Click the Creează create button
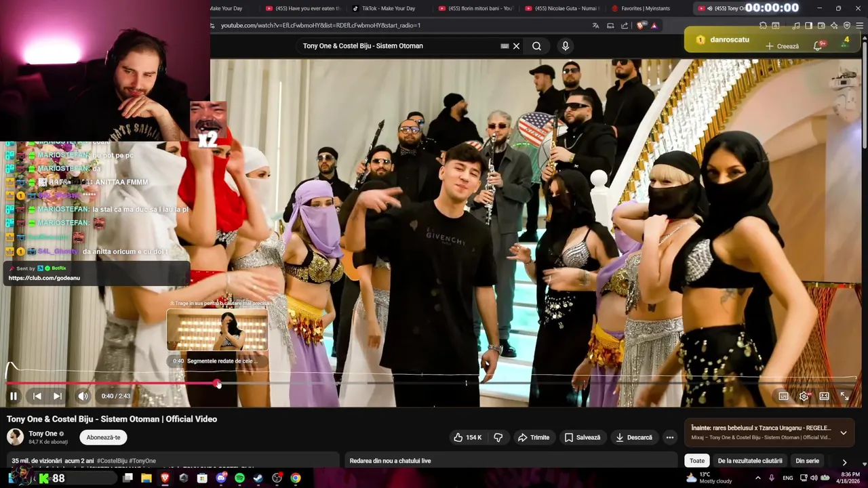868x488 pixels. click(782, 46)
